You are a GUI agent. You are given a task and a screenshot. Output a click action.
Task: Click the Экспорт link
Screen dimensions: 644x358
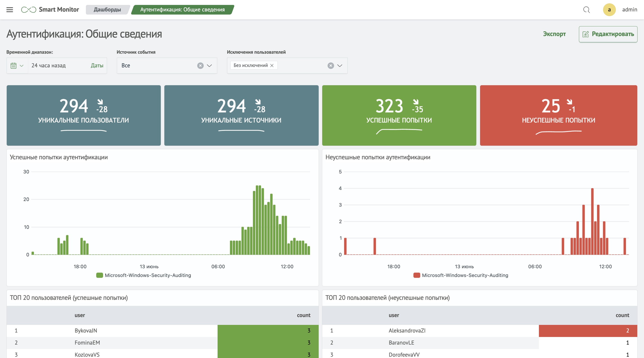tap(554, 34)
